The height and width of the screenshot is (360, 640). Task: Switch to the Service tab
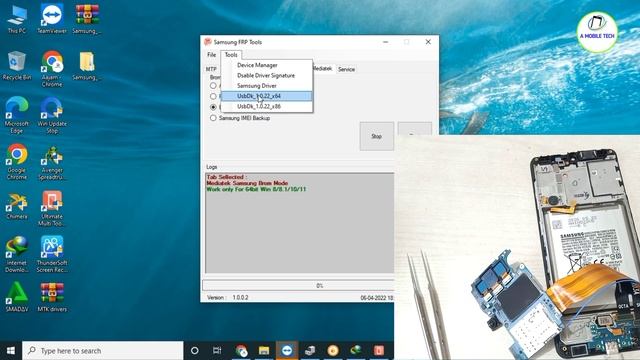pos(346,69)
